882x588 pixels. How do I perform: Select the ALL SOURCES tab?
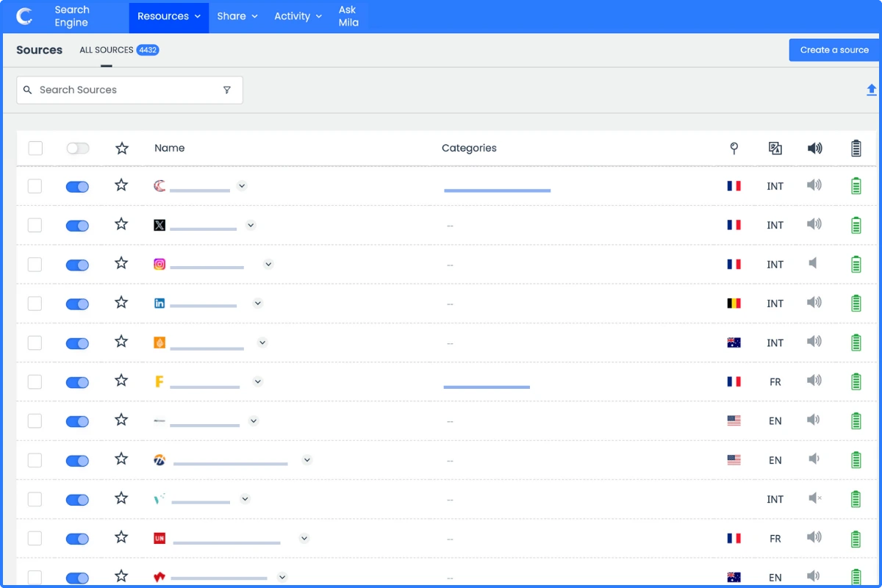[x=118, y=50]
